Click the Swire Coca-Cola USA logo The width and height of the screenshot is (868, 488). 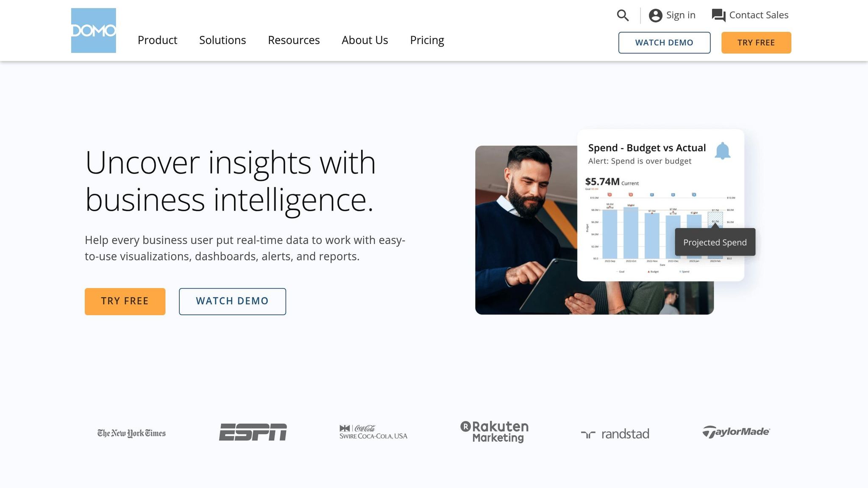coord(373,432)
